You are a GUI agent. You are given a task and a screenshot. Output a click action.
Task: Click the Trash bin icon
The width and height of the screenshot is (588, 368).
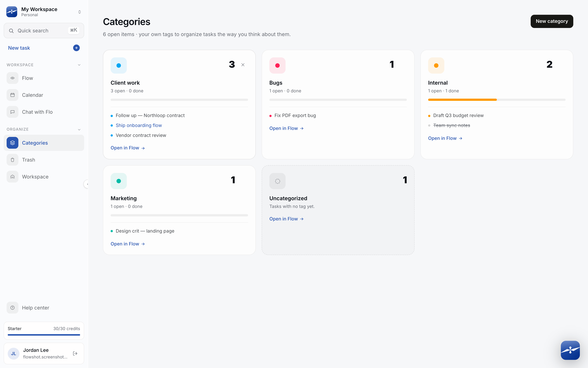click(x=12, y=160)
